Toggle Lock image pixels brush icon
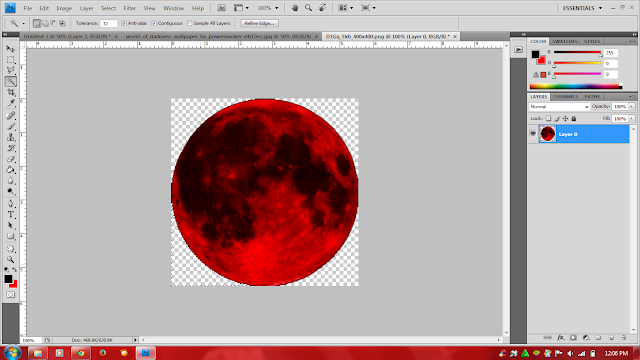The width and height of the screenshot is (640, 360). point(557,119)
